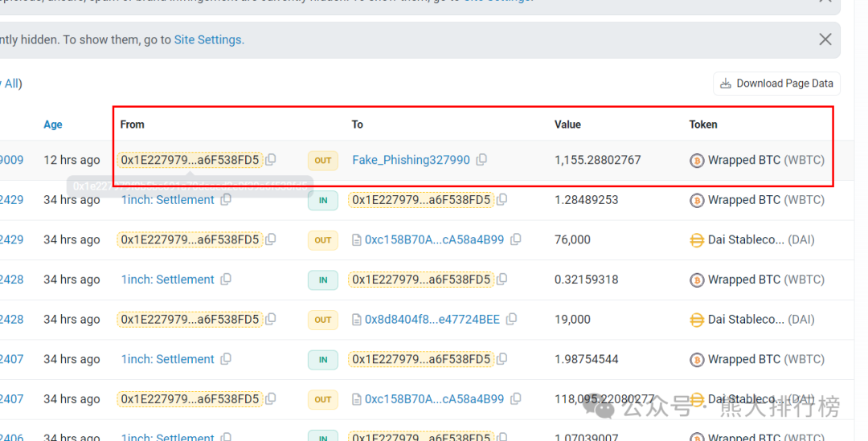Click the value 1.28489253
868x441 pixels.
click(586, 200)
